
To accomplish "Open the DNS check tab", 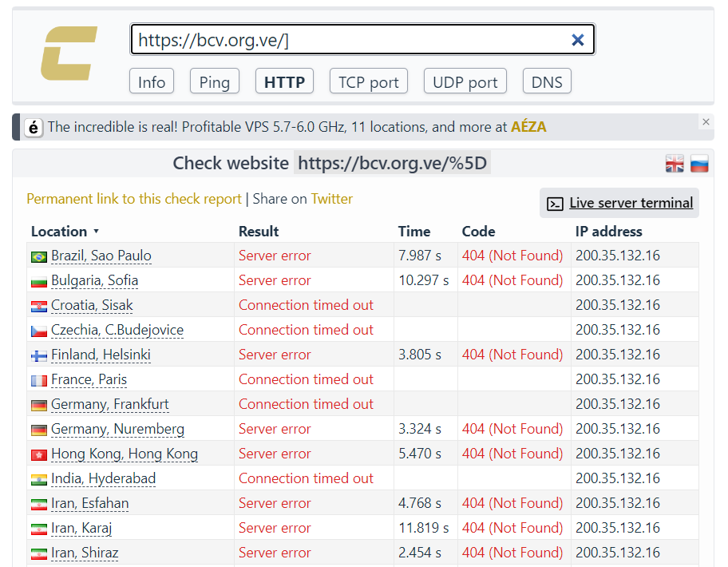I will tap(547, 81).
